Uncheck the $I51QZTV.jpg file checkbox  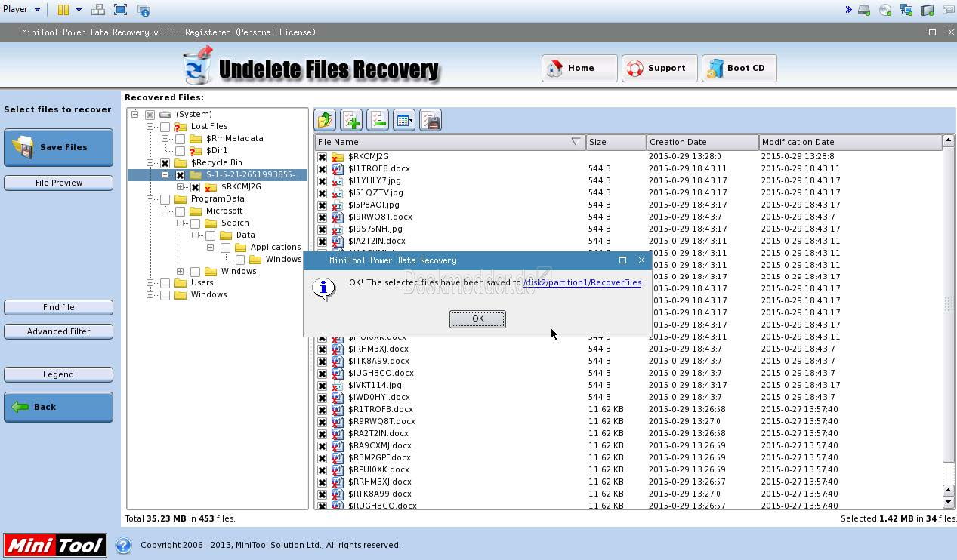tap(322, 193)
